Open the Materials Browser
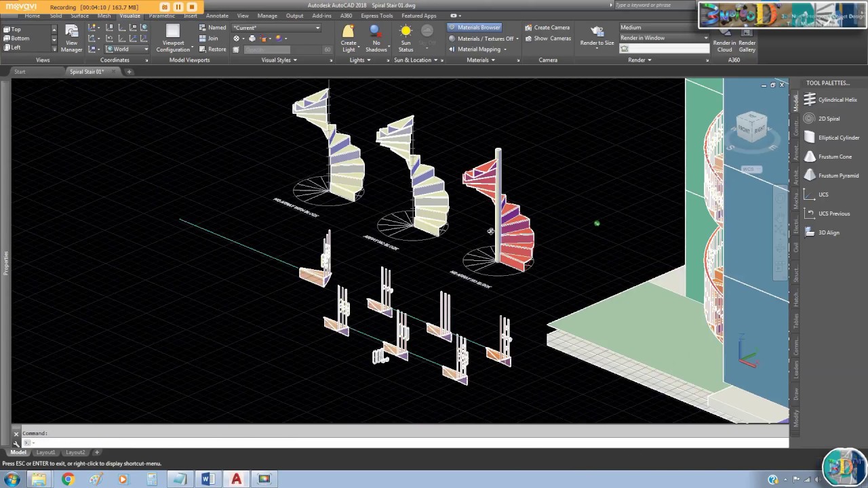 pyautogui.click(x=475, y=27)
